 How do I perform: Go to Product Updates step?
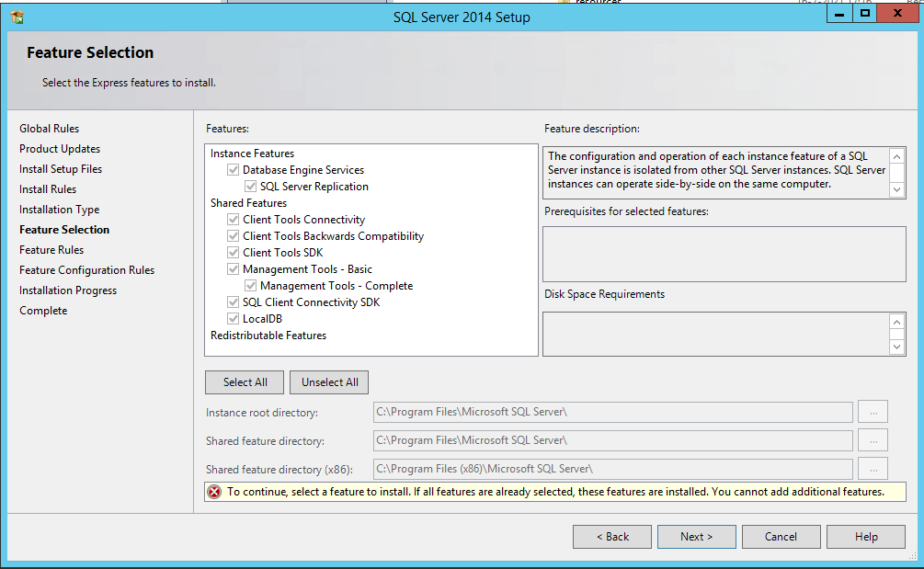60,148
